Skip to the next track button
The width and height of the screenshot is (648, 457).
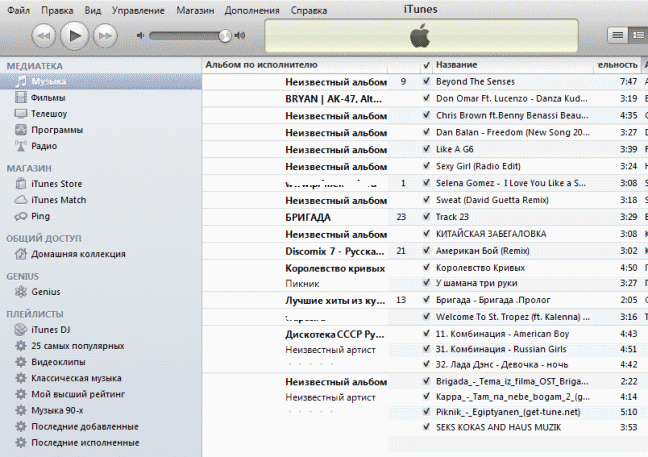pyautogui.click(x=105, y=36)
